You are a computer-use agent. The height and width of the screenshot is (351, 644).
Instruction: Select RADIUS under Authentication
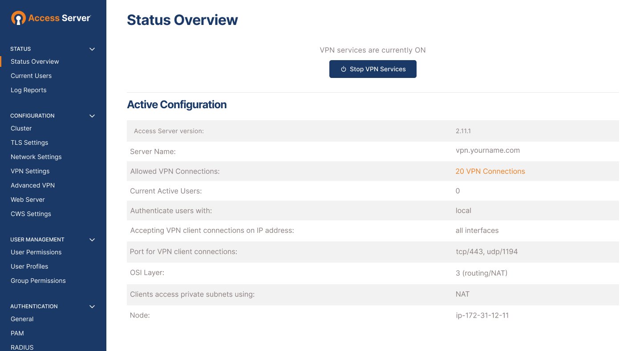[x=22, y=347]
